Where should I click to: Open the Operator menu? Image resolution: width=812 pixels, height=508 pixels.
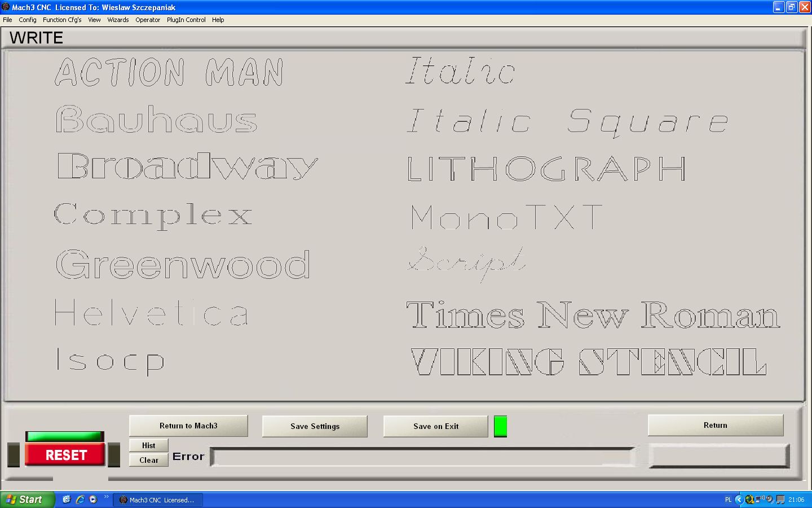pyautogui.click(x=148, y=20)
